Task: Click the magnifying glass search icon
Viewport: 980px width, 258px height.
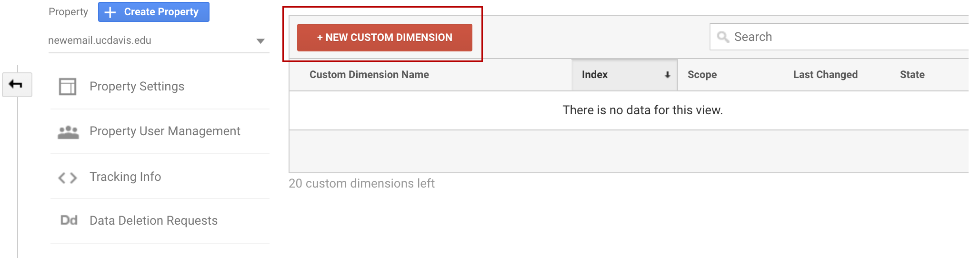Action: [723, 37]
